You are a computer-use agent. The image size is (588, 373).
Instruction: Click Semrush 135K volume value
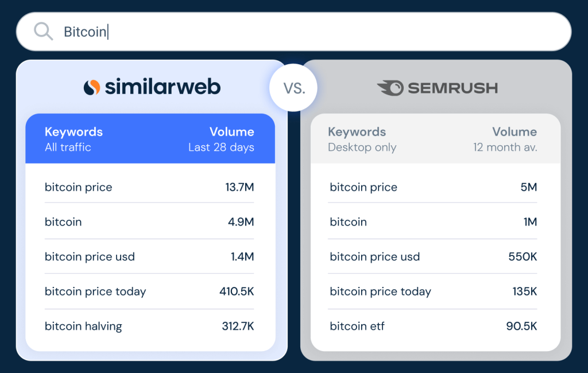click(x=525, y=292)
